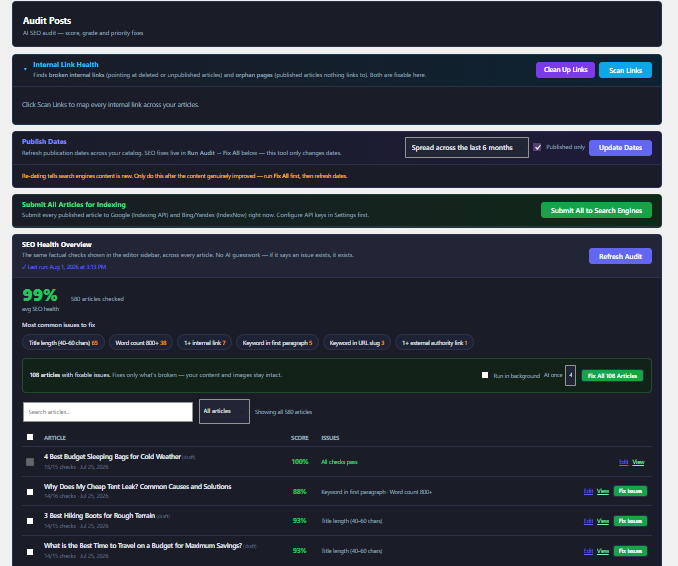Select checkbox for 4 Best Budget Sleeping Bags row

tap(30, 462)
